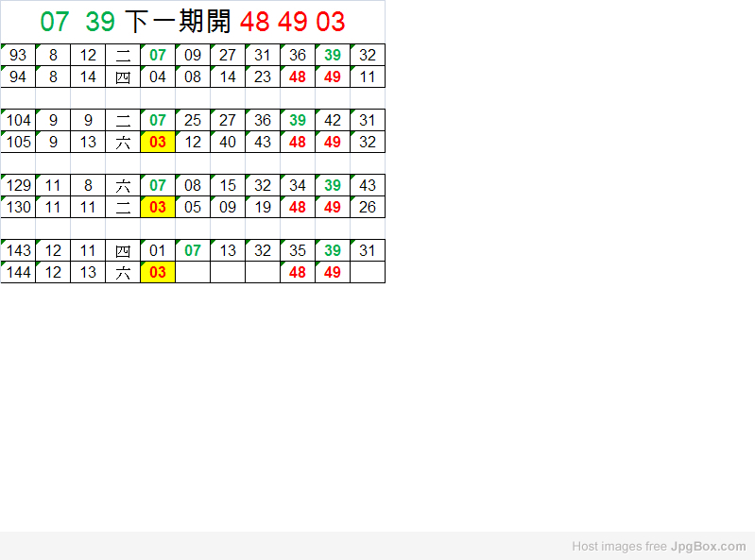Image resolution: width=755 pixels, height=560 pixels.
Task: Open the JpgBox.com link
Action: coord(708,546)
